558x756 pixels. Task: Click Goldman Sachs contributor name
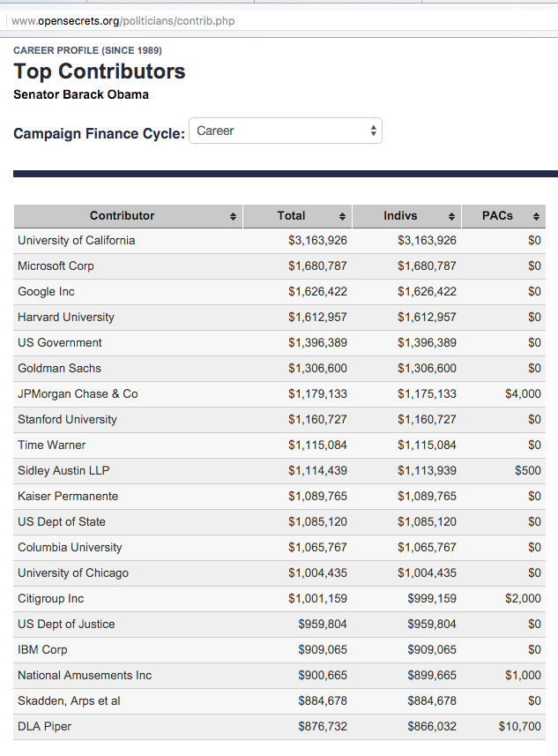tap(59, 368)
